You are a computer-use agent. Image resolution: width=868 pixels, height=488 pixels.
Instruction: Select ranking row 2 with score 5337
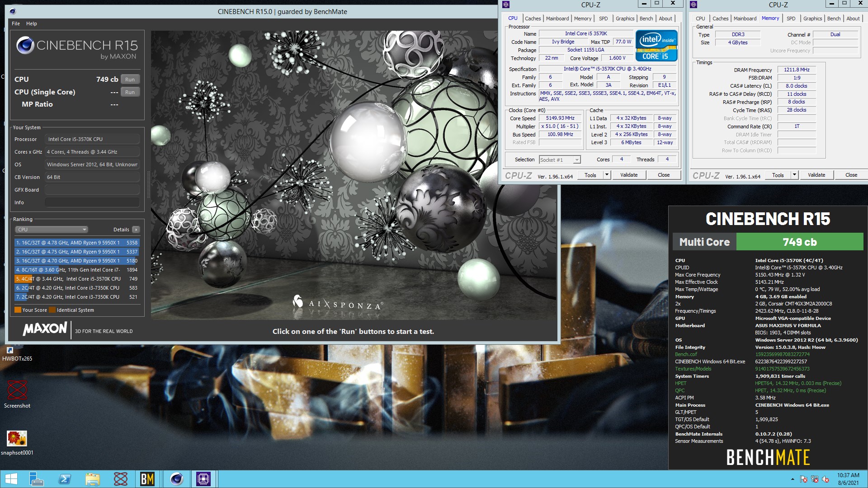pos(76,252)
